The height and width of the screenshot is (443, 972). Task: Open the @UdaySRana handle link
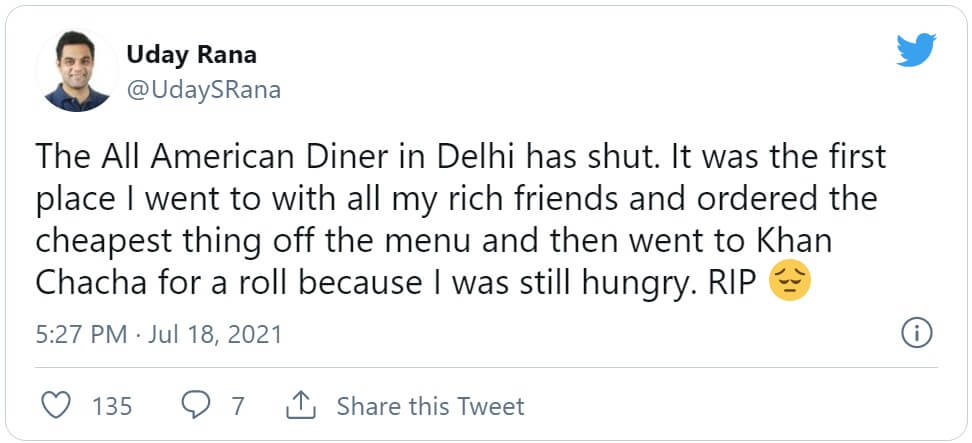(x=204, y=89)
